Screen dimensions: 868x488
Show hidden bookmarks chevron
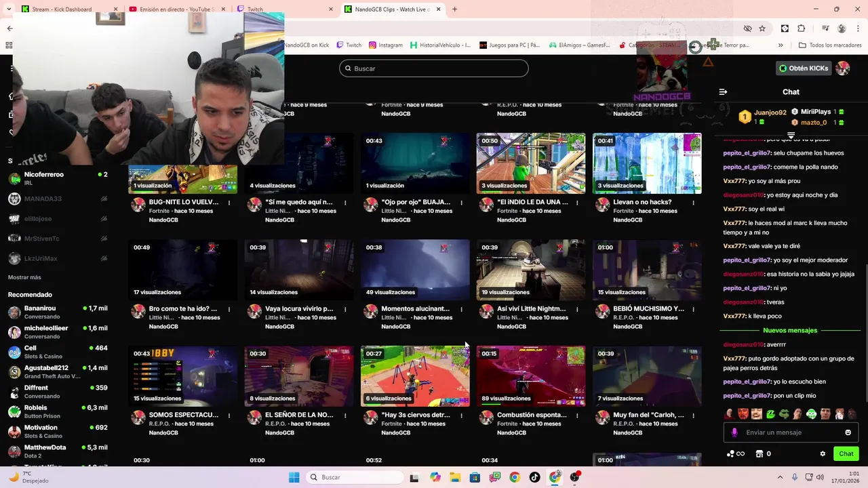[x=781, y=45]
